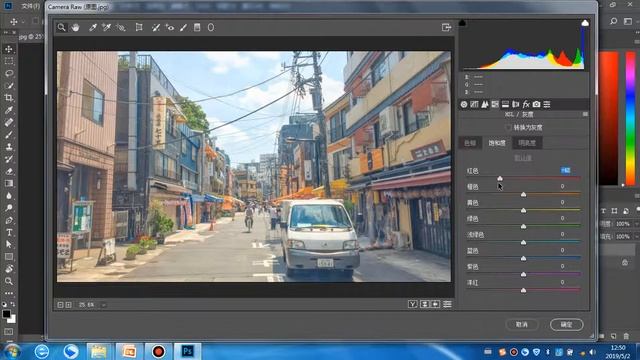Click Internet Explorer taskbar icon
The height and width of the screenshot is (360, 640).
(x=42, y=351)
